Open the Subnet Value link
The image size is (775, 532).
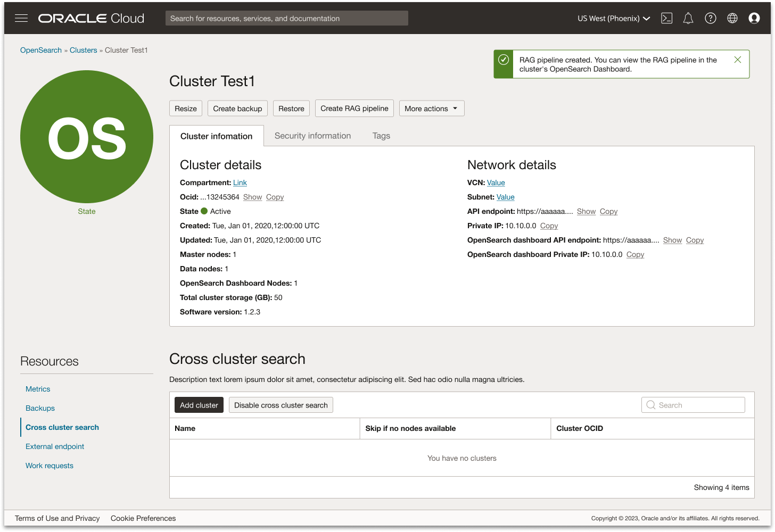[506, 197]
